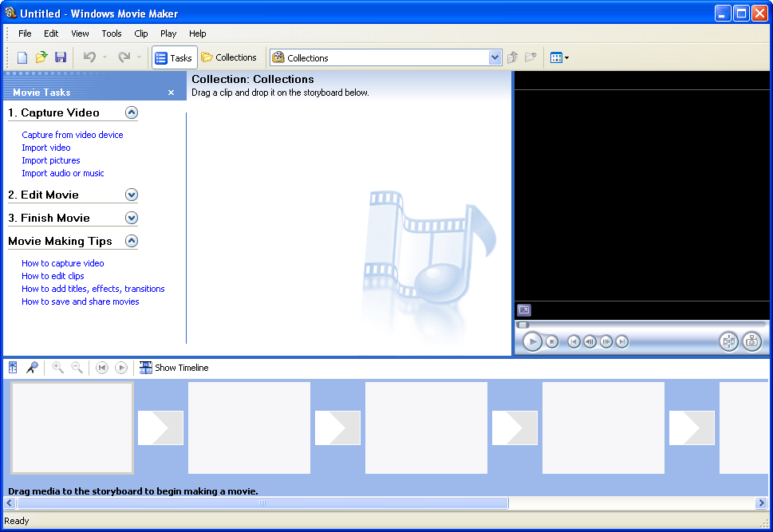The image size is (773, 532).
Task: Create a new project with New icon
Action: pos(22,57)
